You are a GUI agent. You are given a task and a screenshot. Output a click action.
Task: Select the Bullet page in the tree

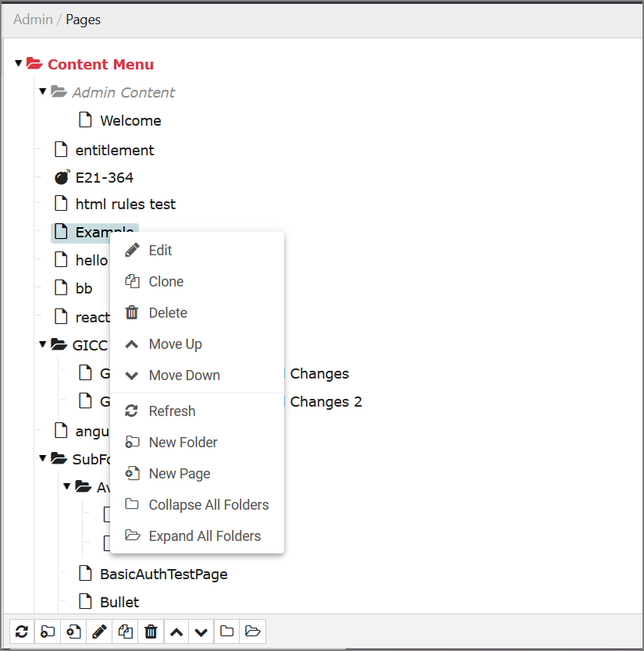click(x=119, y=602)
